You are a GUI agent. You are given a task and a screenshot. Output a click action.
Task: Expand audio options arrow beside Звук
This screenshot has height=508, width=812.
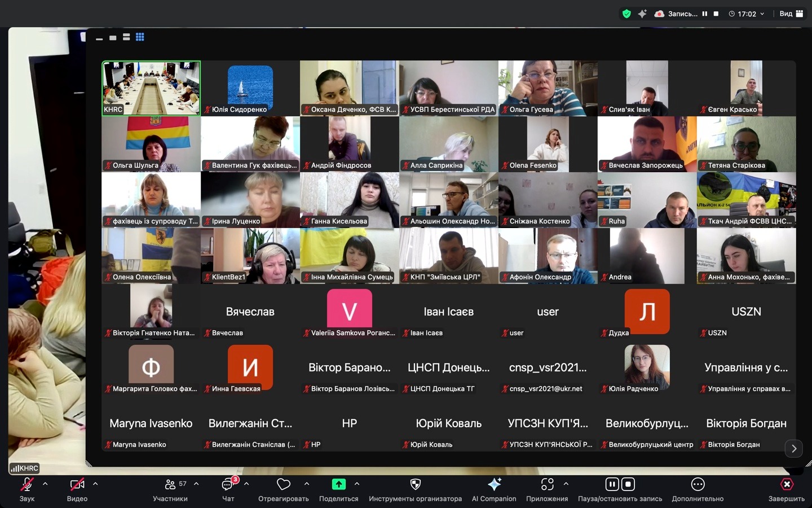45,484
